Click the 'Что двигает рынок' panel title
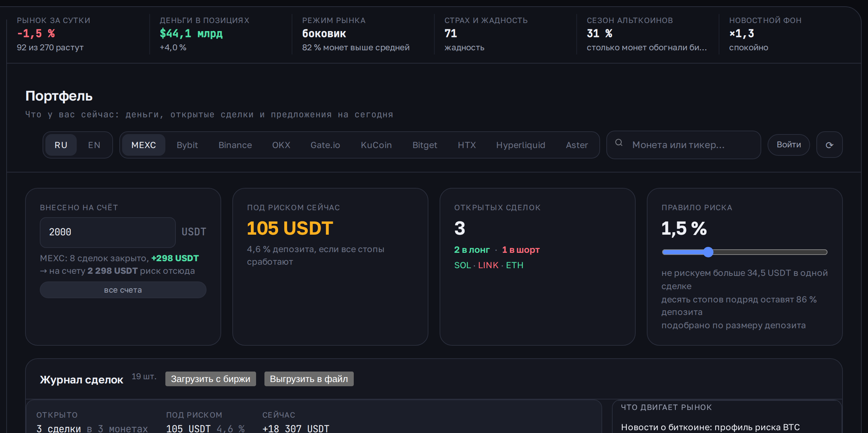This screenshot has height=433, width=868. 666,407
